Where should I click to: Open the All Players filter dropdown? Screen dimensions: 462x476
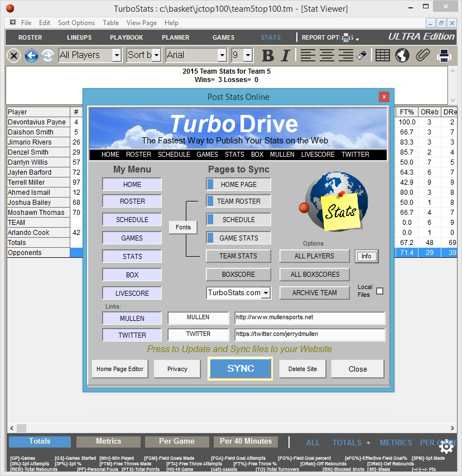(x=117, y=55)
